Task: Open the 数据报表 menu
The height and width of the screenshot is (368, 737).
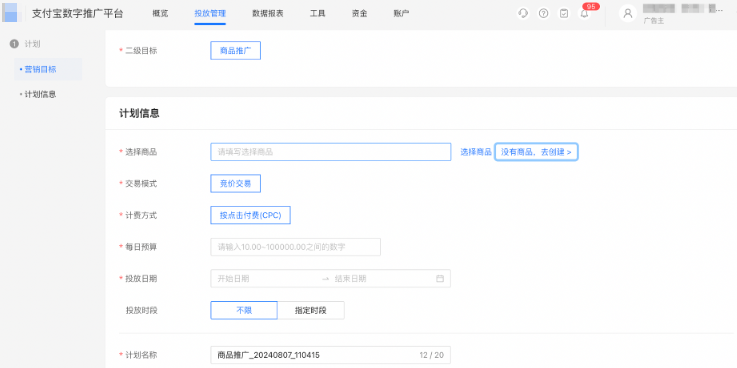Action: tap(267, 13)
